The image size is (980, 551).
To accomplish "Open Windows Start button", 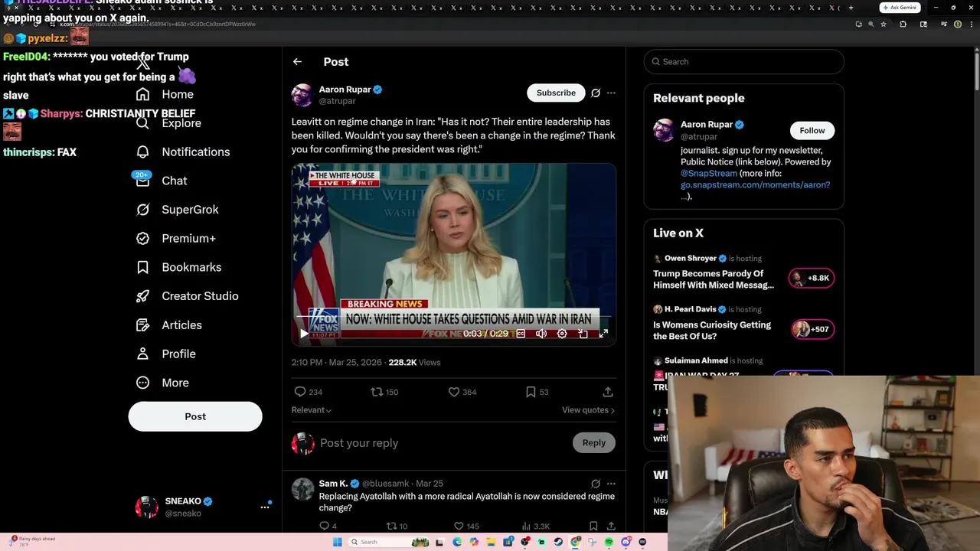I will (x=337, y=542).
